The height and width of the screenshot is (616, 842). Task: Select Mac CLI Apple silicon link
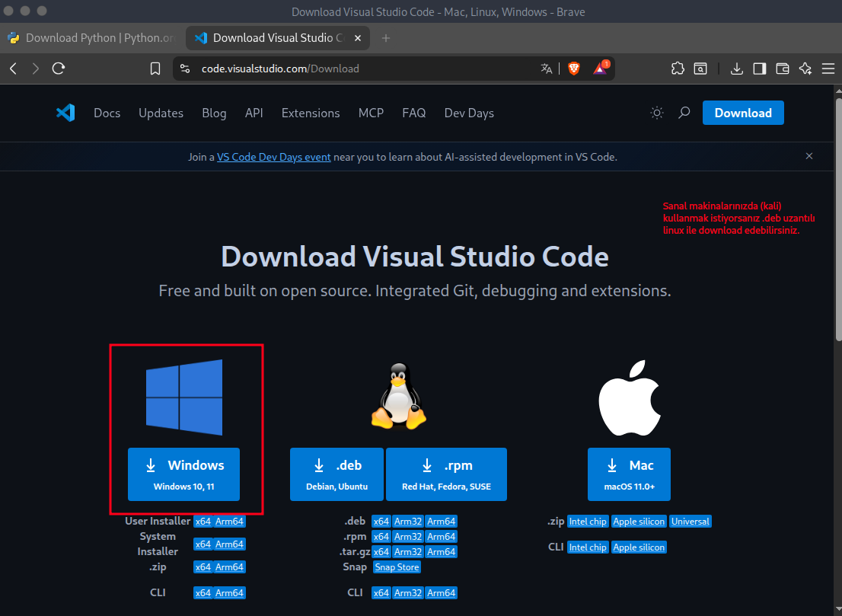pos(639,547)
